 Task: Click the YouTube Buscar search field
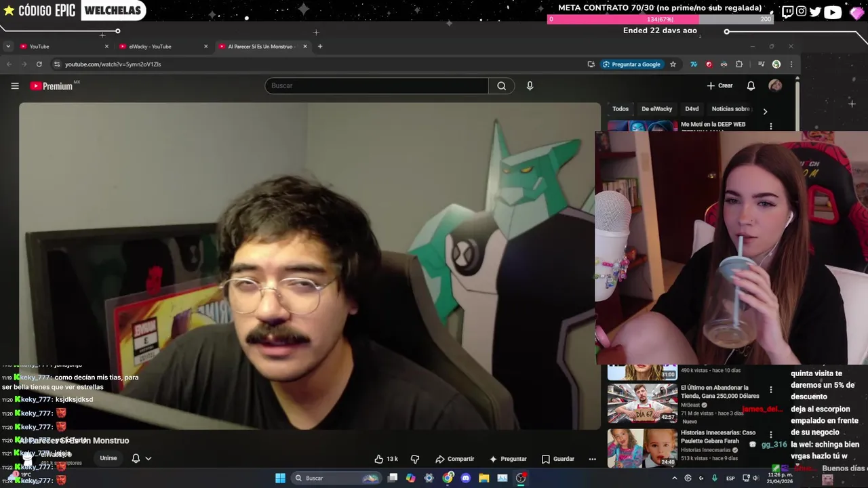pos(376,86)
